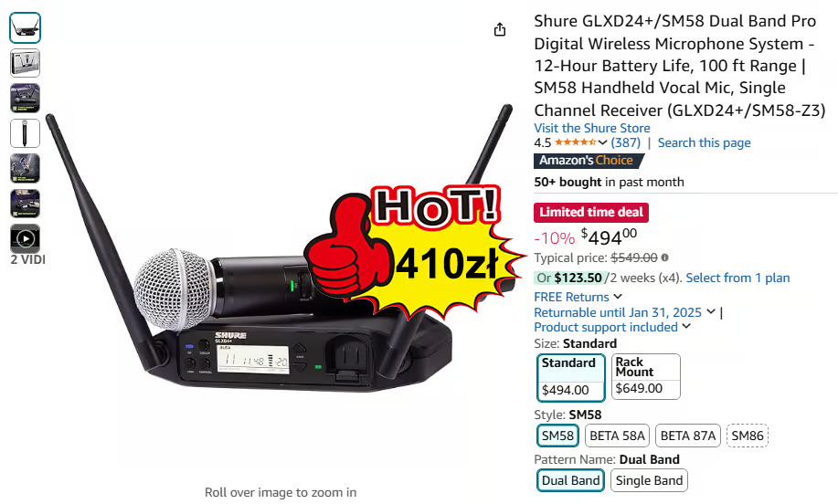Visit the Shure Store link
Screen dimensions: 838x504
tap(592, 128)
